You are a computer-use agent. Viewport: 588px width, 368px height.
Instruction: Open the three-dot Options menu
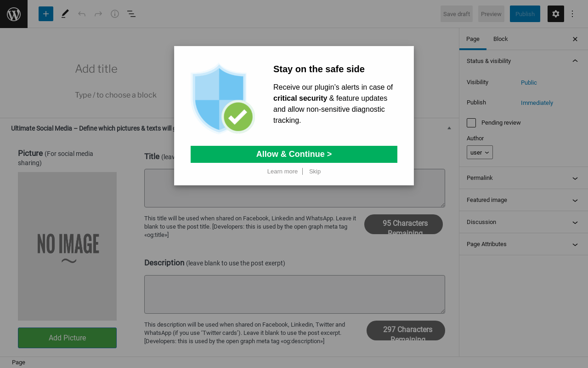[x=572, y=14]
